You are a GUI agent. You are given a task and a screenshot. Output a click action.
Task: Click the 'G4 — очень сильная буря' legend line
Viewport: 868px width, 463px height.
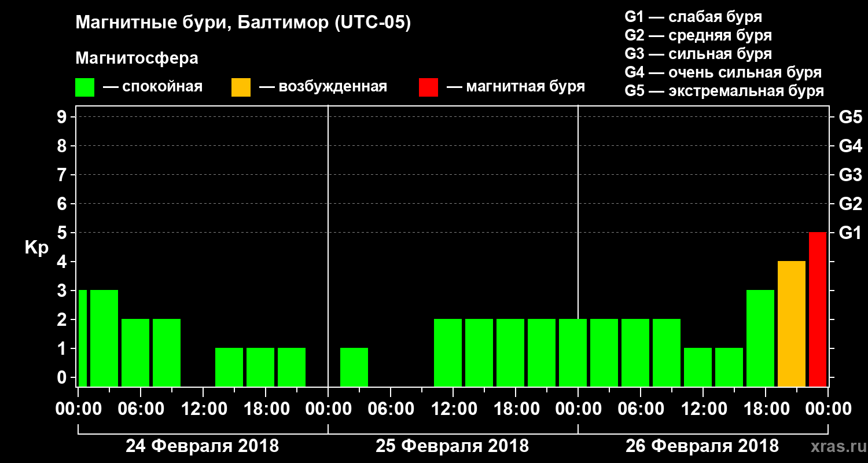pyautogui.click(x=723, y=72)
